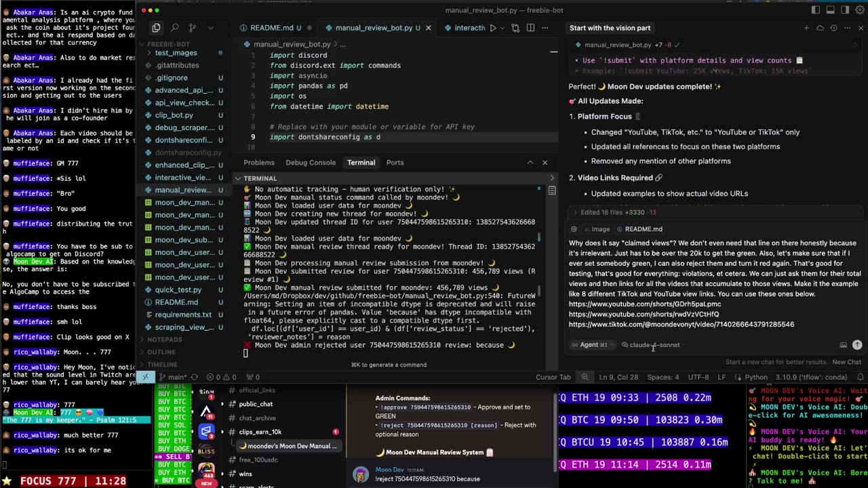
Task: Send the chat message arrow button
Action: point(857,345)
